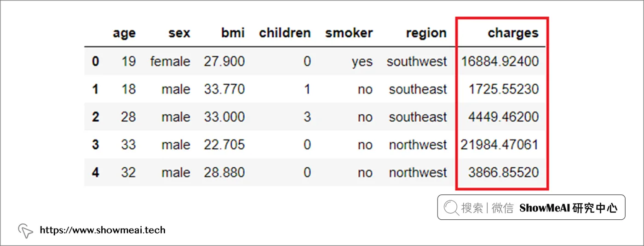Click the ShowMeAI 研究中心 label

pyautogui.click(x=568, y=208)
